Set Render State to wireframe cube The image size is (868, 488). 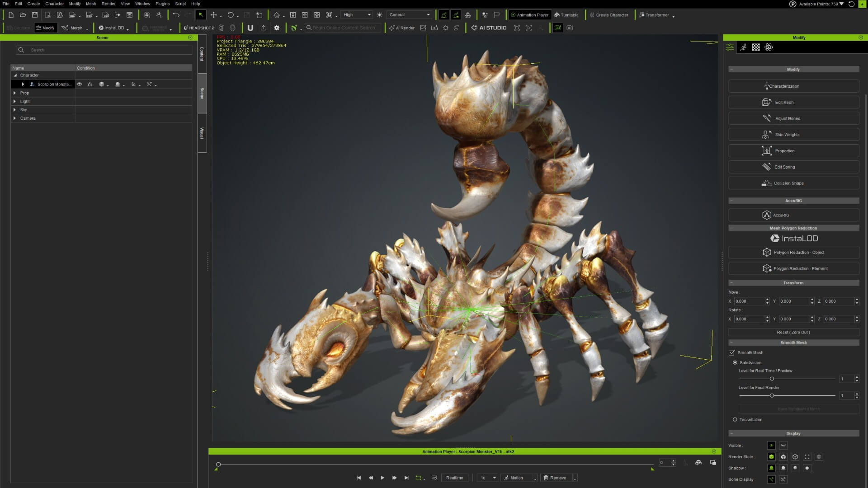click(795, 457)
